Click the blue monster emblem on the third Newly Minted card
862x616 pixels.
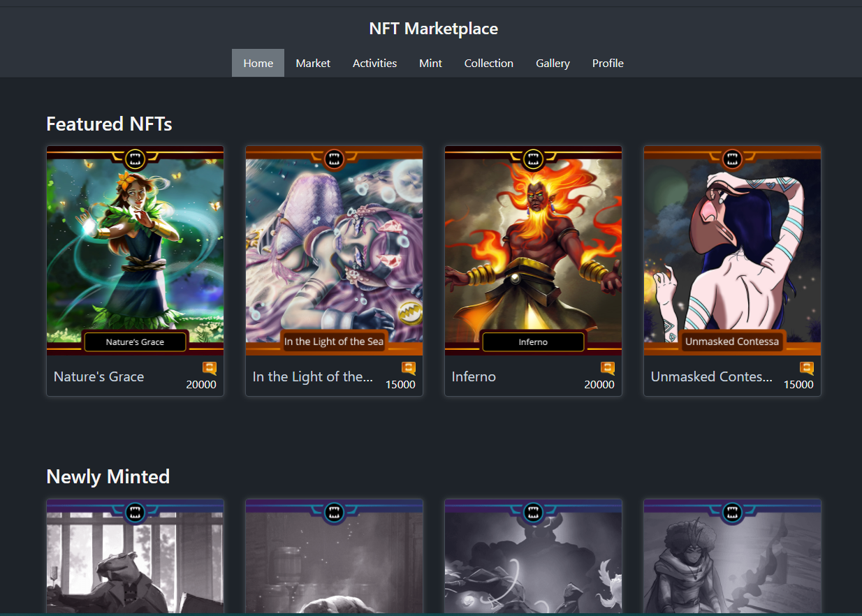[x=533, y=512]
